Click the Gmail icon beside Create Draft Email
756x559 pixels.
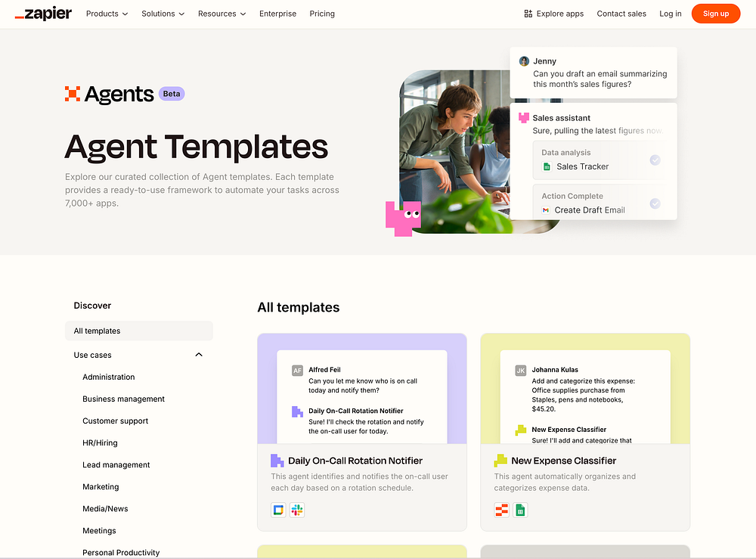point(546,210)
